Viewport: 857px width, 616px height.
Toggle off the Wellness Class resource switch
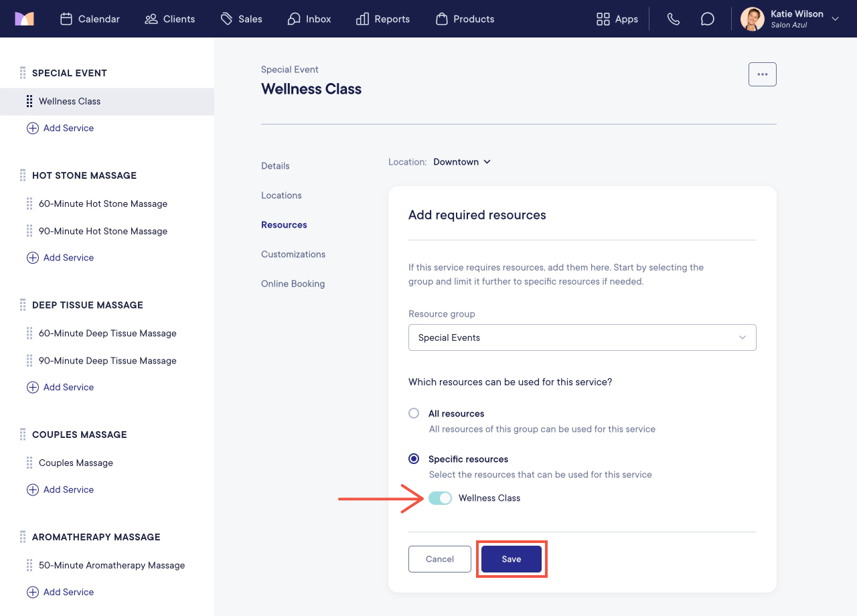pos(441,498)
